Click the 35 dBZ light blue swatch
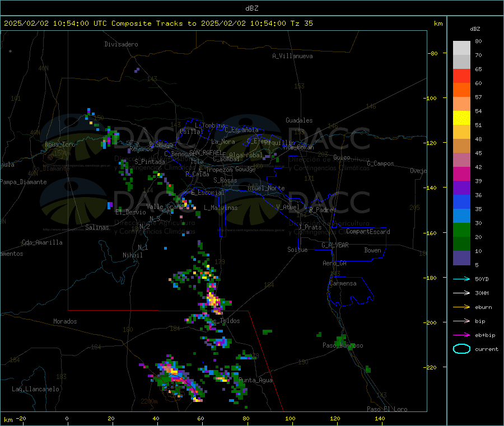 461,216
